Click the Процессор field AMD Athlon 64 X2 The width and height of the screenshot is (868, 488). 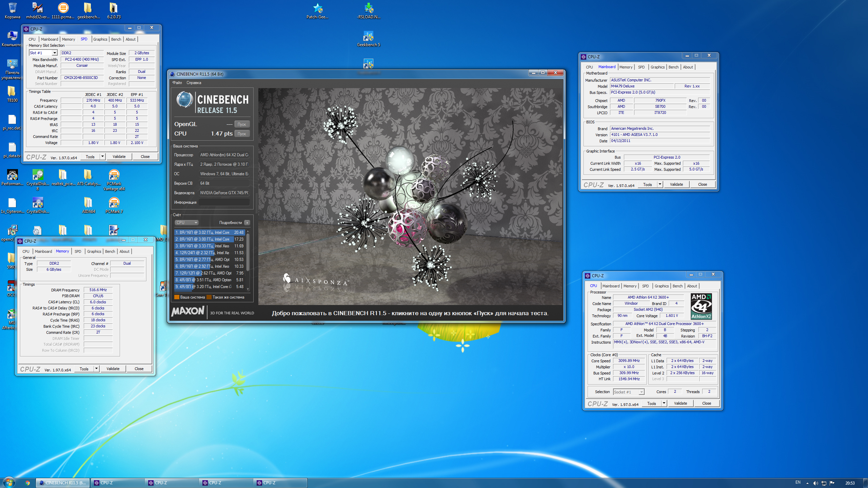coord(224,155)
